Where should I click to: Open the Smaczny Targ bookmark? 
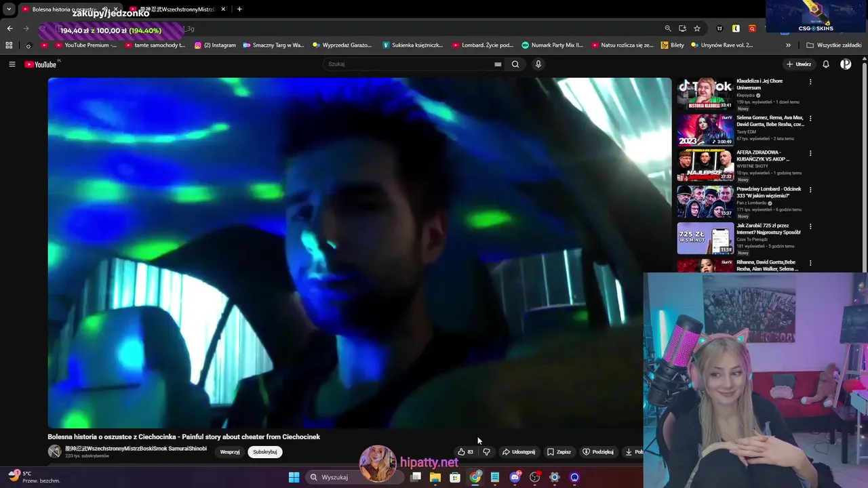[273, 45]
